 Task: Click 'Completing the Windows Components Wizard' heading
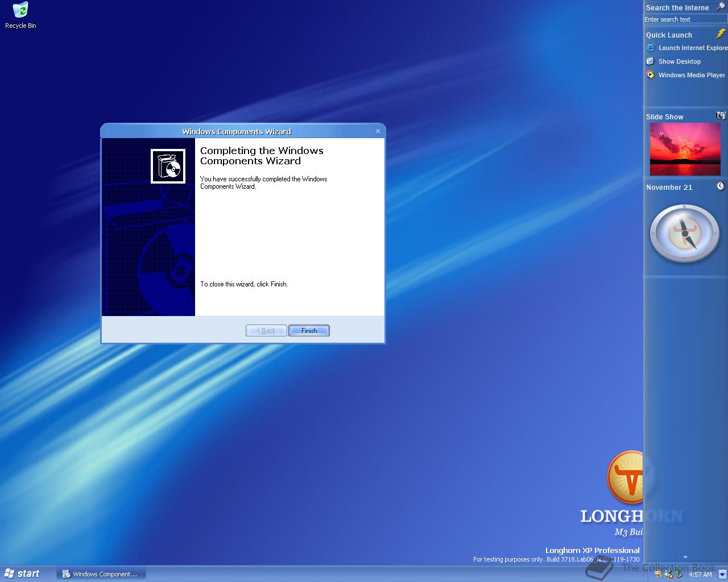tap(262, 156)
